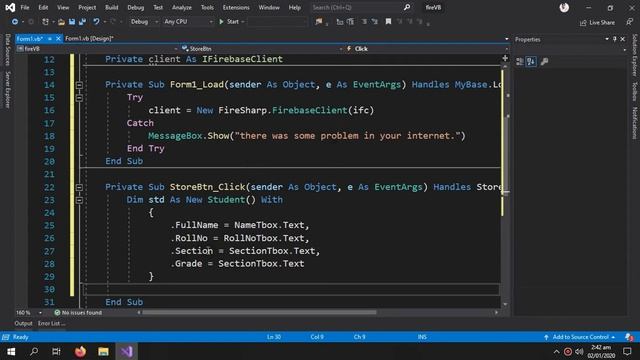
Task: Open the Debug configuration dropdown
Action: (144, 22)
